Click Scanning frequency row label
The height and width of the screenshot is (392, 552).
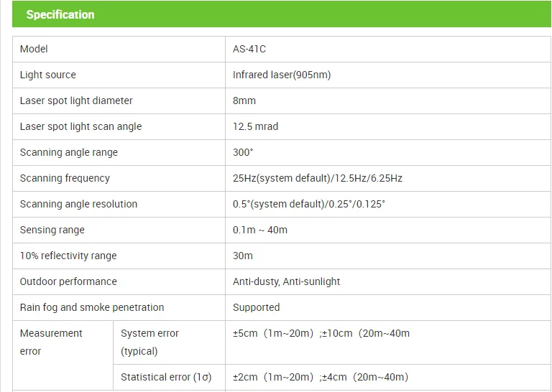[x=65, y=178]
